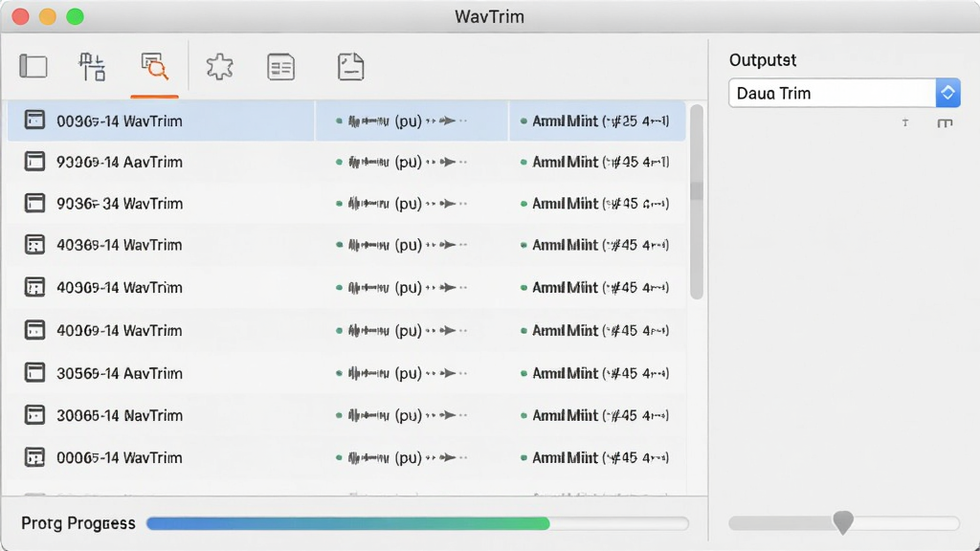Click the document page toolbar icon

click(x=350, y=67)
